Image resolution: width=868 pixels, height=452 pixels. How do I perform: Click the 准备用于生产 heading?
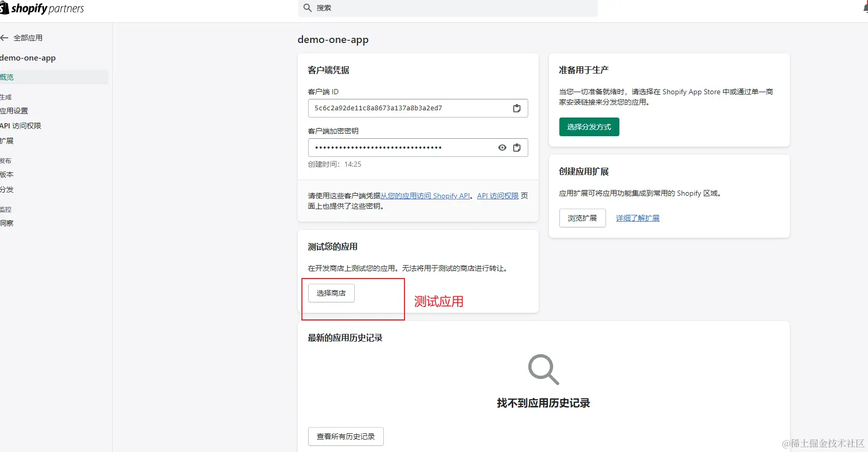point(584,70)
